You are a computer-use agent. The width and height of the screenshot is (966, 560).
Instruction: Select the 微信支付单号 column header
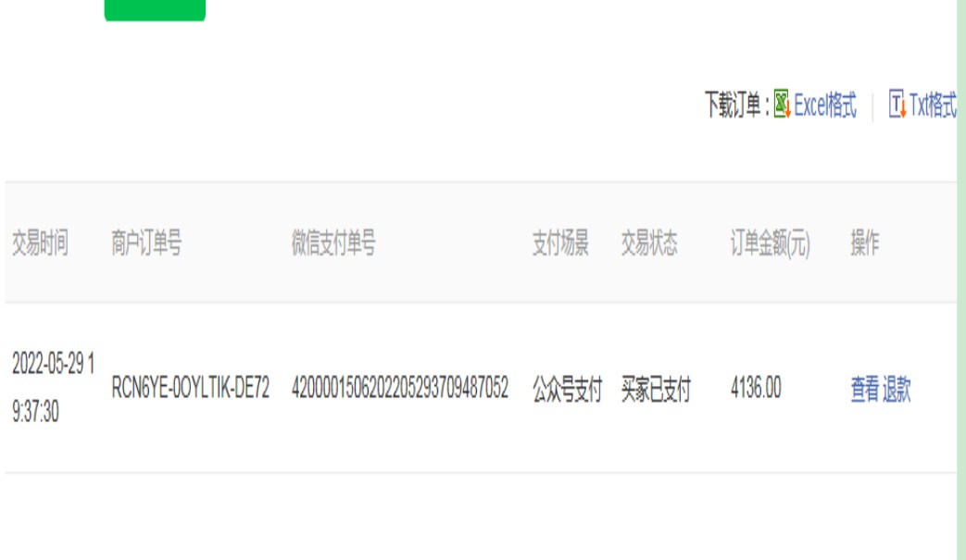click(x=333, y=243)
